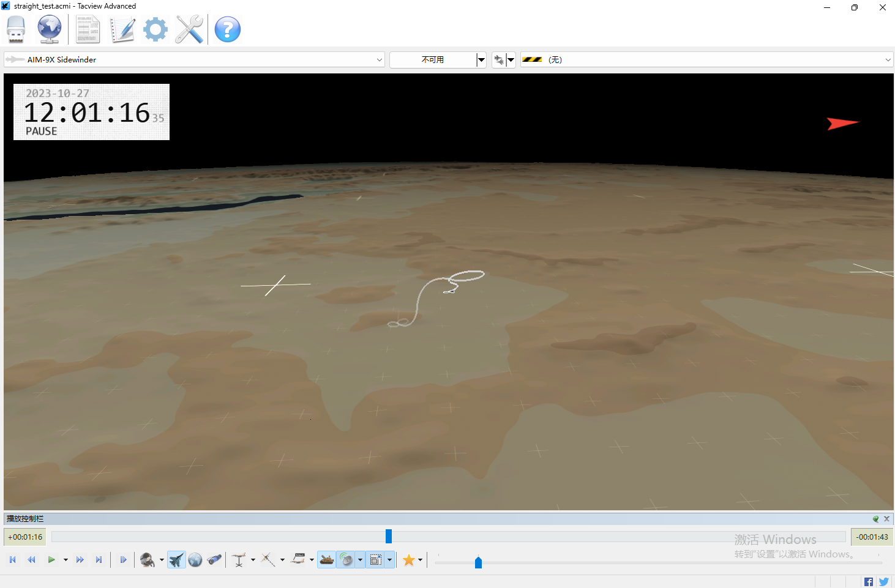Screen dimensions: 895x588
Task: Toggle the fighter jet external view icon
Action: click(176, 560)
